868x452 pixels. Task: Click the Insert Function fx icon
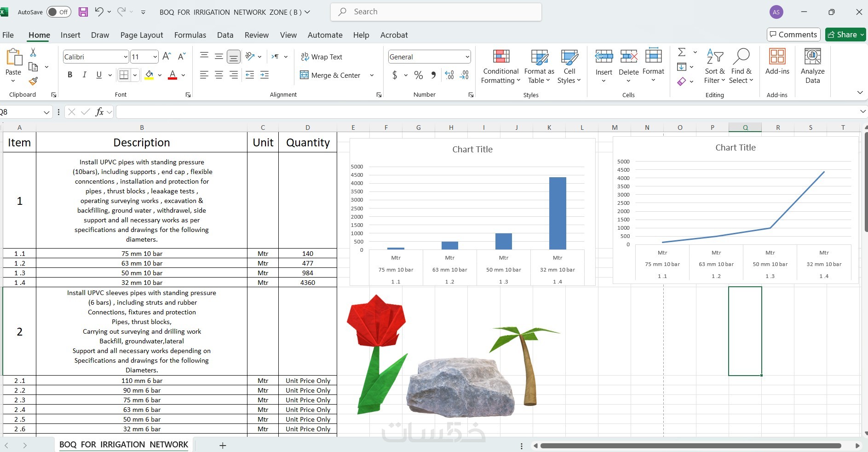pos(99,112)
